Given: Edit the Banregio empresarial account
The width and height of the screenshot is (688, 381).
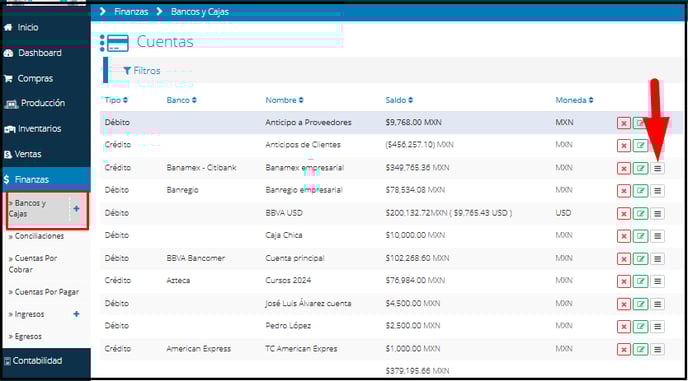Looking at the screenshot, I should [x=640, y=190].
